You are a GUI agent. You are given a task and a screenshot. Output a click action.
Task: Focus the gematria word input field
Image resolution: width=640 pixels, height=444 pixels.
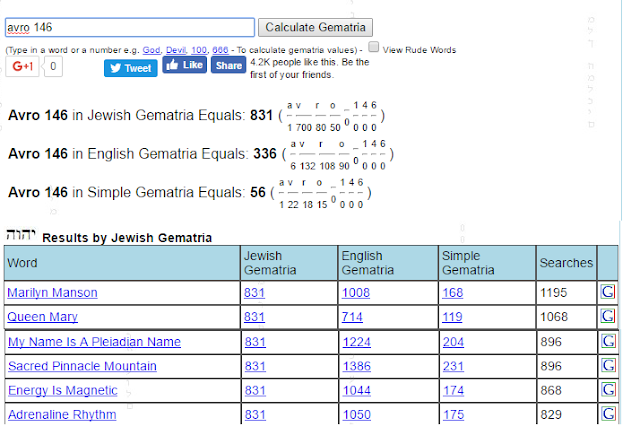[130, 27]
